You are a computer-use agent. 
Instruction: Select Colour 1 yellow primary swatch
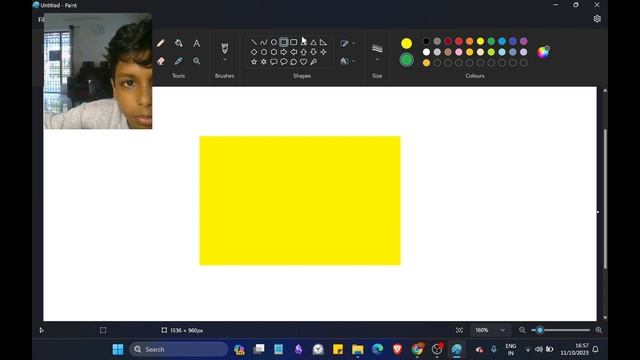click(x=407, y=43)
